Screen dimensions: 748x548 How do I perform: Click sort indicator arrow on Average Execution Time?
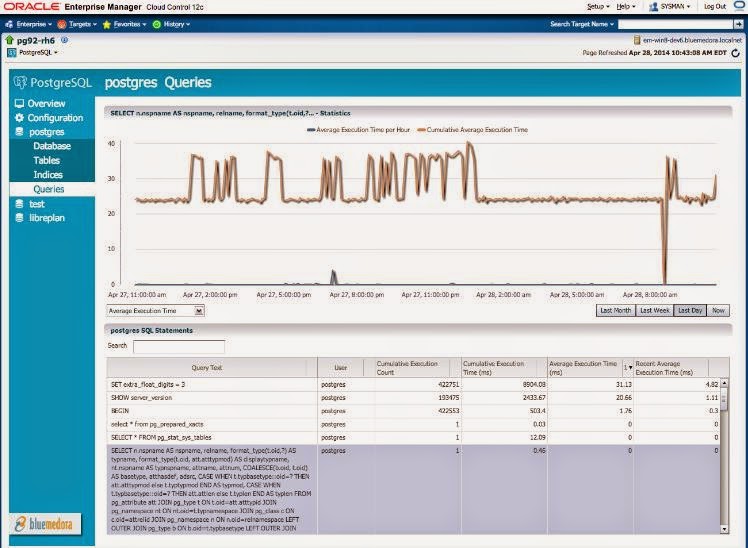(628, 368)
